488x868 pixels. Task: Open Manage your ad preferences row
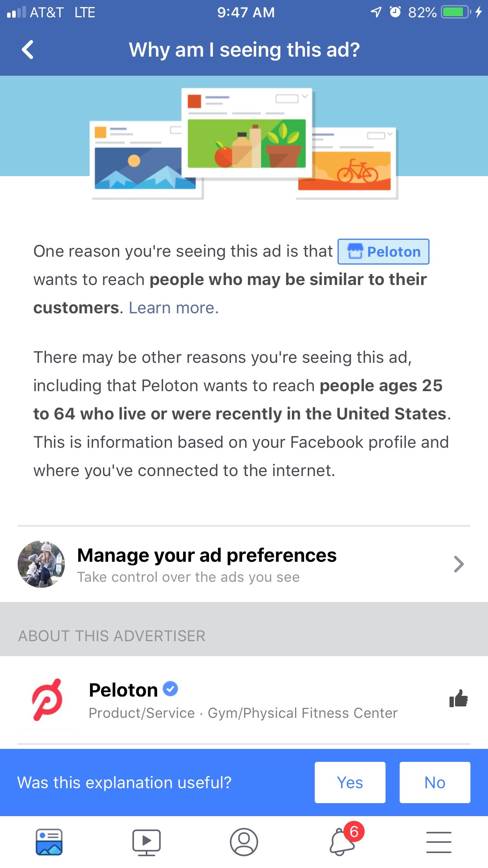[244, 564]
